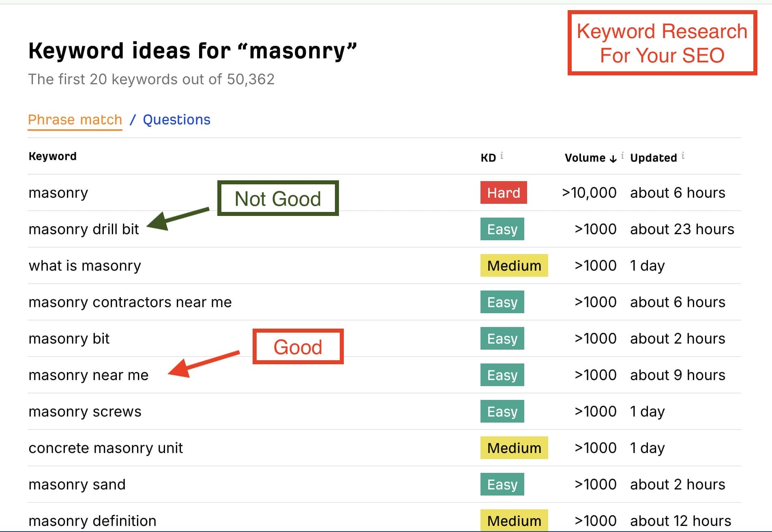
Task: Select the masonry definition keyword row
Action: (x=92, y=520)
